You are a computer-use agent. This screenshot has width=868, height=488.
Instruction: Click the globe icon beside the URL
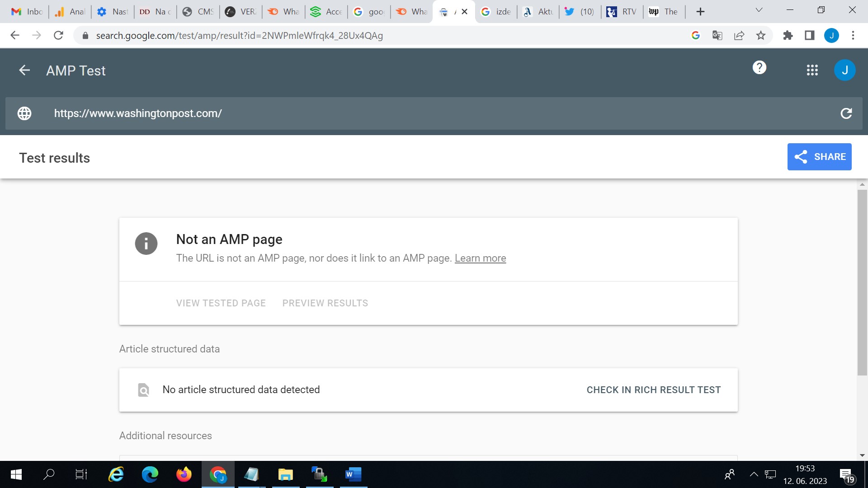point(24,113)
